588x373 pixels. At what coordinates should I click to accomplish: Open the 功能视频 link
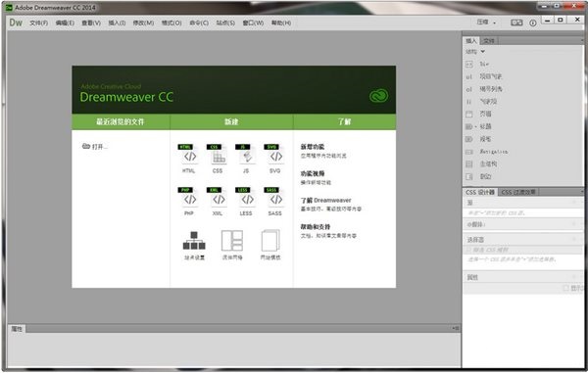coord(313,173)
